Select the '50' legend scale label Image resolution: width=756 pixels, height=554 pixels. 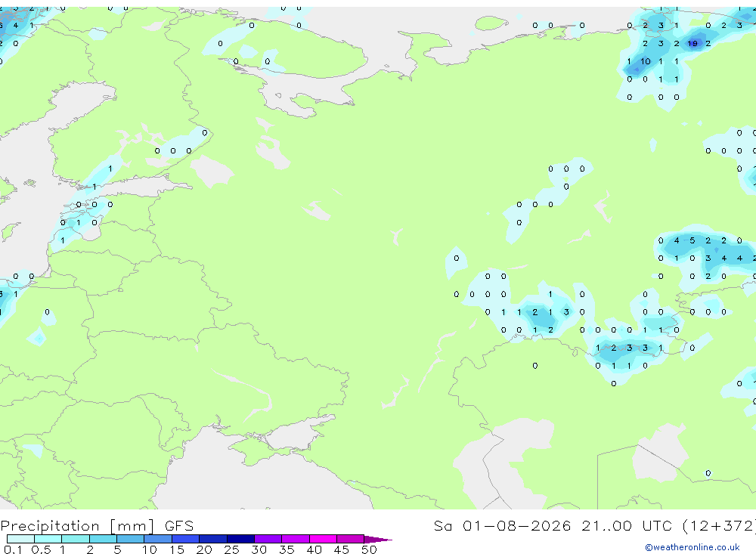point(369,549)
